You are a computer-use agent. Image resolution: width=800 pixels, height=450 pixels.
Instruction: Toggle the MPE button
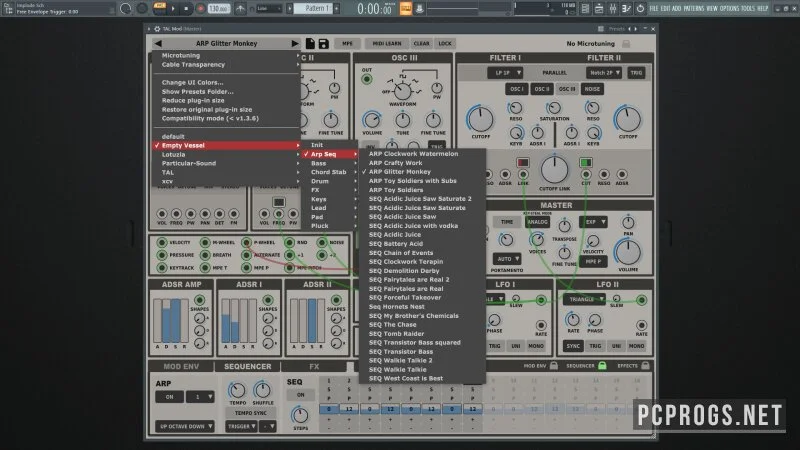click(347, 44)
